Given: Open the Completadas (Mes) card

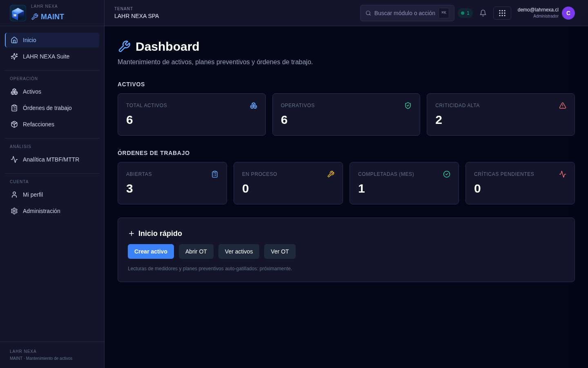Looking at the screenshot, I should [x=404, y=183].
